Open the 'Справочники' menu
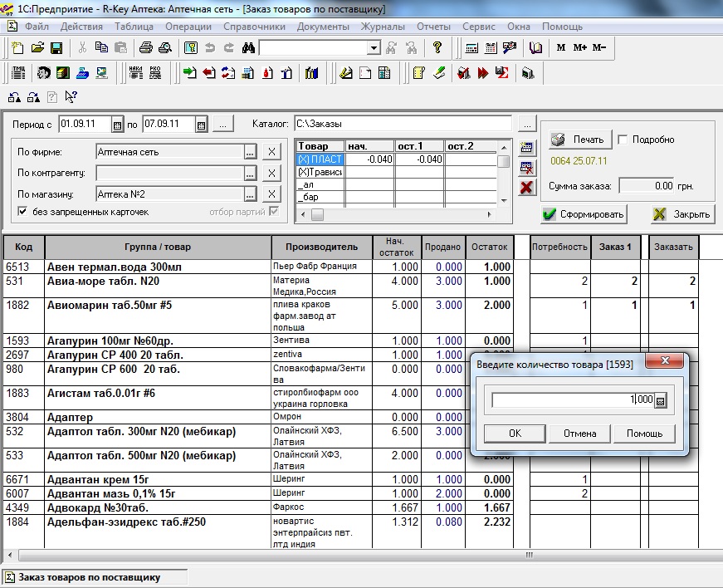 coord(255,27)
